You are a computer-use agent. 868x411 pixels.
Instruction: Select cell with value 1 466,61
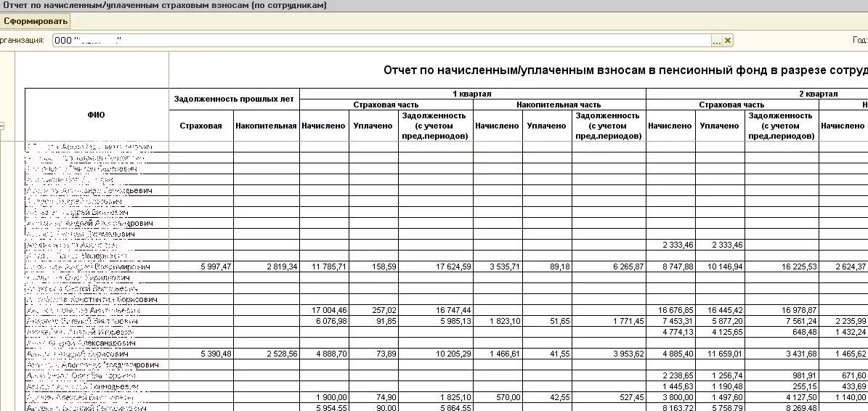[x=498, y=354]
